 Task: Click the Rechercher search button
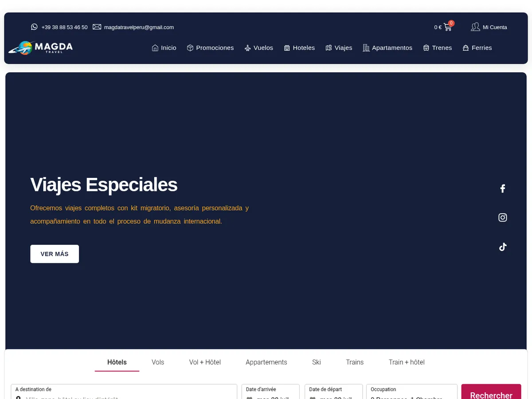pos(491,392)
